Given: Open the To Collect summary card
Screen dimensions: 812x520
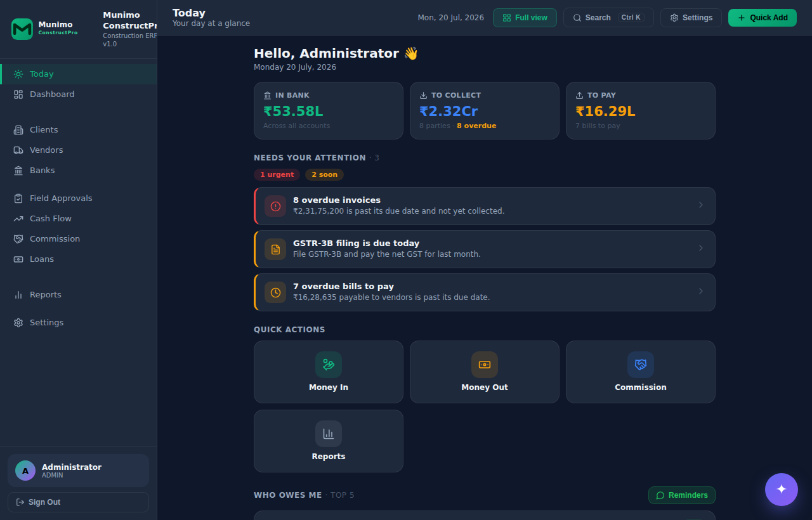Looking at the screenshot, I should point(485,110).
